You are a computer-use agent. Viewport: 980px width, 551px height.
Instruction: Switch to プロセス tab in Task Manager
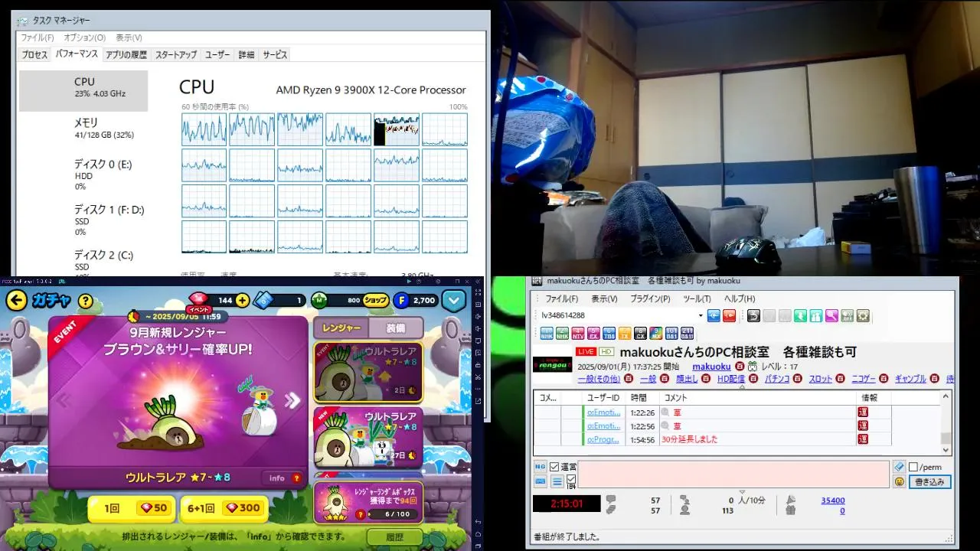pos(34,55)
